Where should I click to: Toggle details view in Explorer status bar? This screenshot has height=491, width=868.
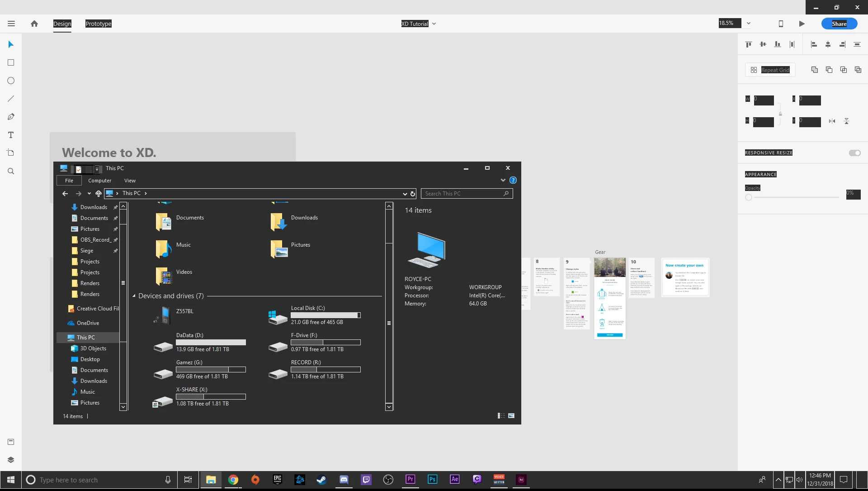tap(501, 416)
